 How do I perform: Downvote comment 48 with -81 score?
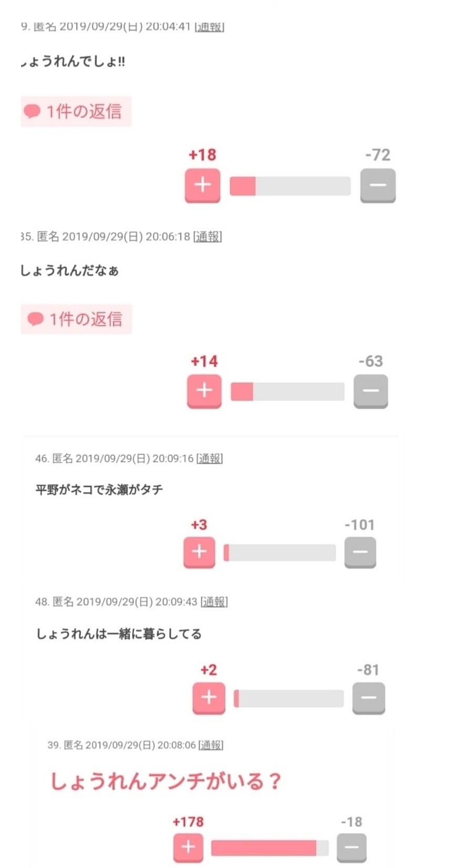(368, 697)
